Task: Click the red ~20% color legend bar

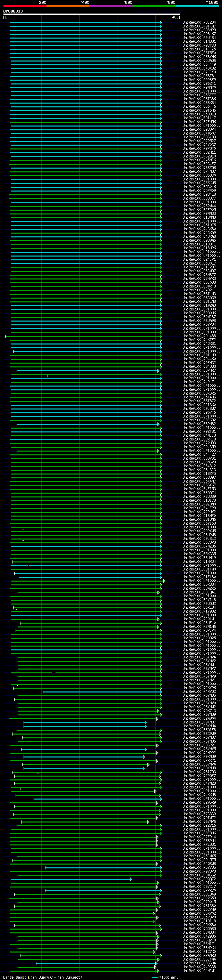Action: pos(25,6)
